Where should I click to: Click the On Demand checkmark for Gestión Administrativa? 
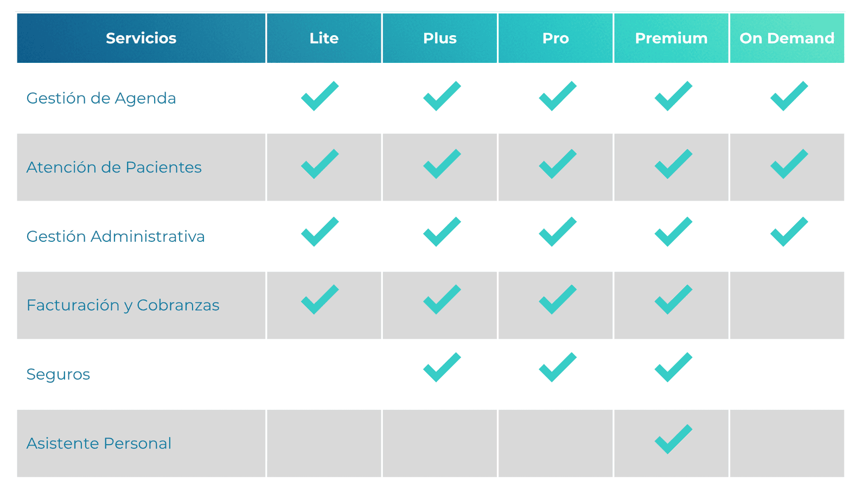point(789,232)
